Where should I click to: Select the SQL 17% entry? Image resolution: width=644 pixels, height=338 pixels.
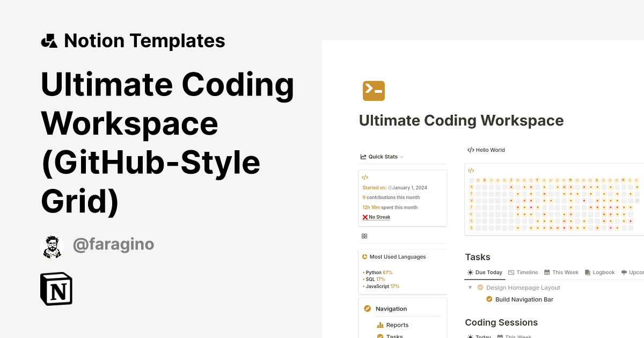[x=375, y=280]
